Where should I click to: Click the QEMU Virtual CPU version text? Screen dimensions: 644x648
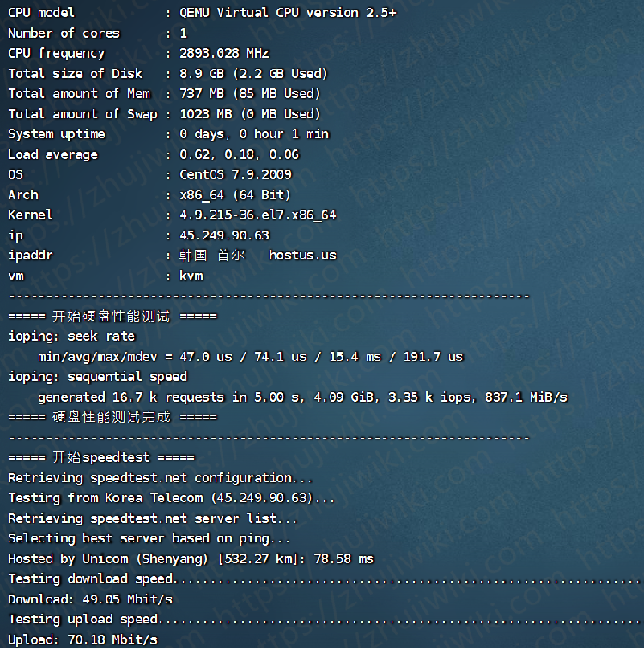point(288,13)
